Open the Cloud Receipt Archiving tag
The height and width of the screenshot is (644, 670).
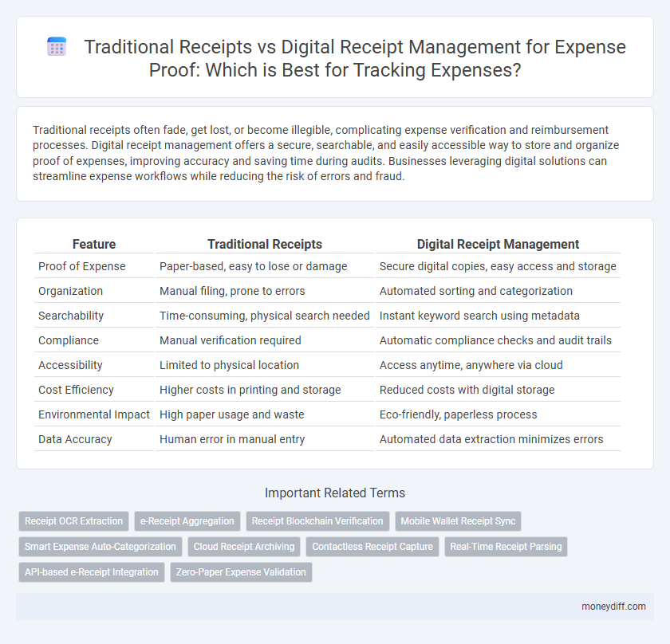coord(244,547)
